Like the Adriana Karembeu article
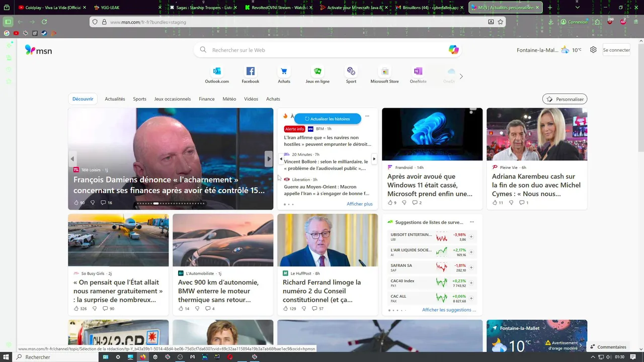Viewport: 644px width, 362px height. click(498, 203)
